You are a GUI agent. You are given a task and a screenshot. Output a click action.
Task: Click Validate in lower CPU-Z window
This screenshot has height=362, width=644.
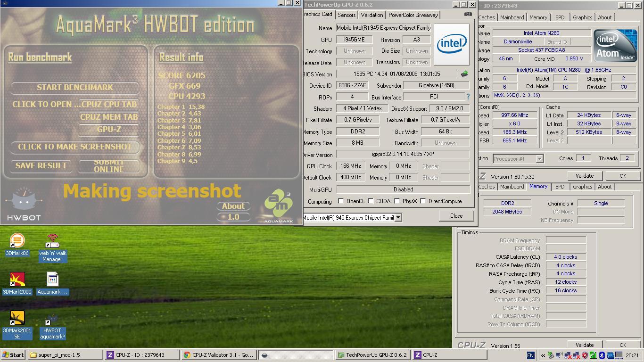pos(585,345)
